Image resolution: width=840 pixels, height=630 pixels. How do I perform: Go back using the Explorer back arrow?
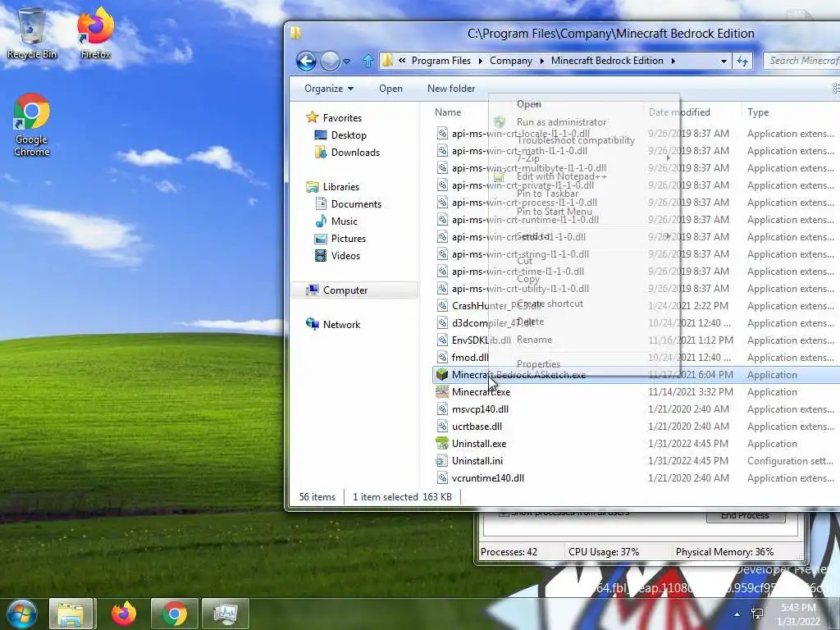(x=306, y=61)
